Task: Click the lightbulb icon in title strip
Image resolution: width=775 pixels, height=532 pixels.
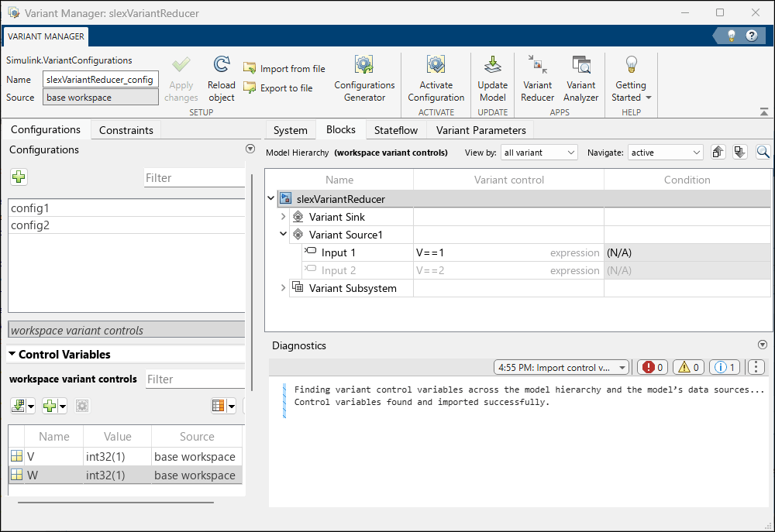Action: pos(732,36)
